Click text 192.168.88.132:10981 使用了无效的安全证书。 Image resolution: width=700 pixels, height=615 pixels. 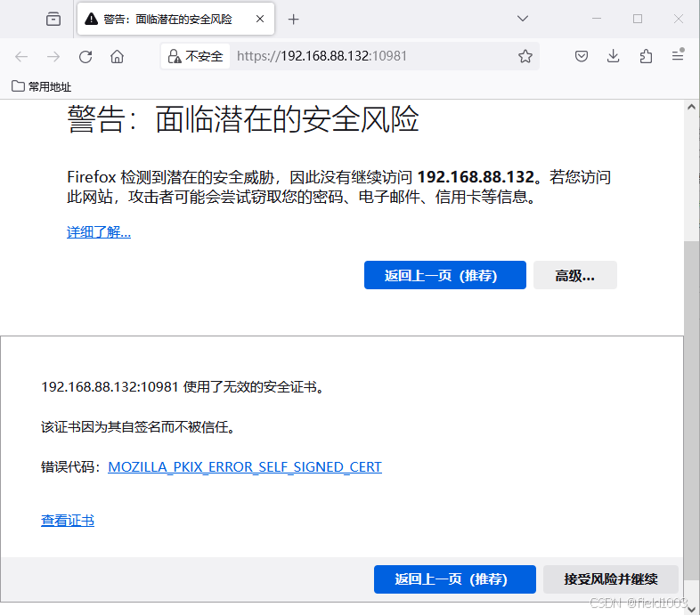tap(183, 387)
